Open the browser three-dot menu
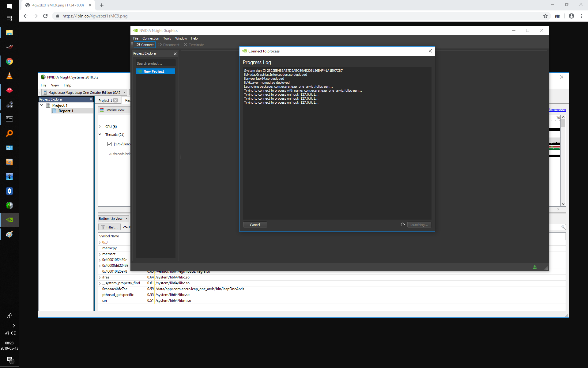 coord(581,16)
